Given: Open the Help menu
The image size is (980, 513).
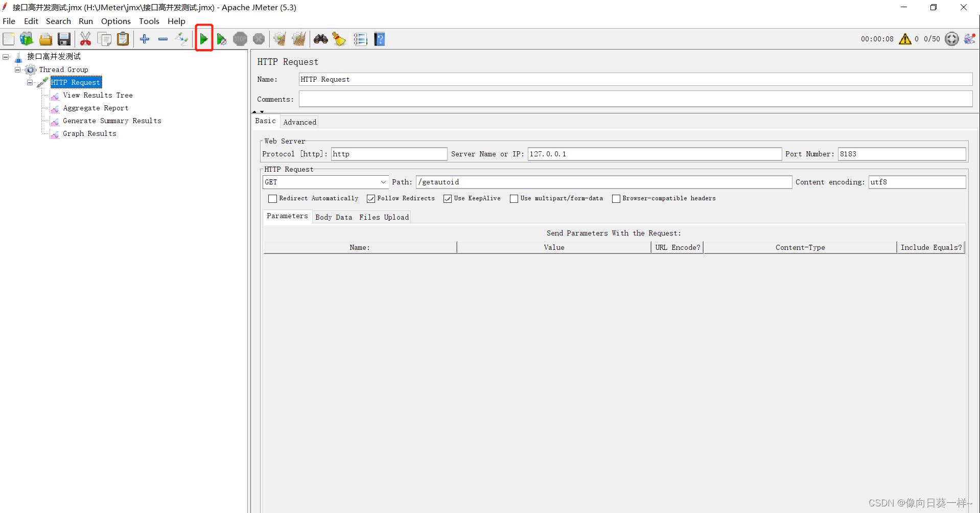Looking at the screenshot, I should click(176, 21).
